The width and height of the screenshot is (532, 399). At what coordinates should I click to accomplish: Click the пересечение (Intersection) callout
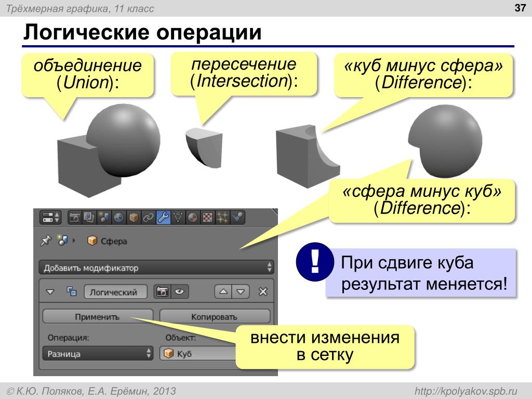pyautogui.click(x=244, y=73)
